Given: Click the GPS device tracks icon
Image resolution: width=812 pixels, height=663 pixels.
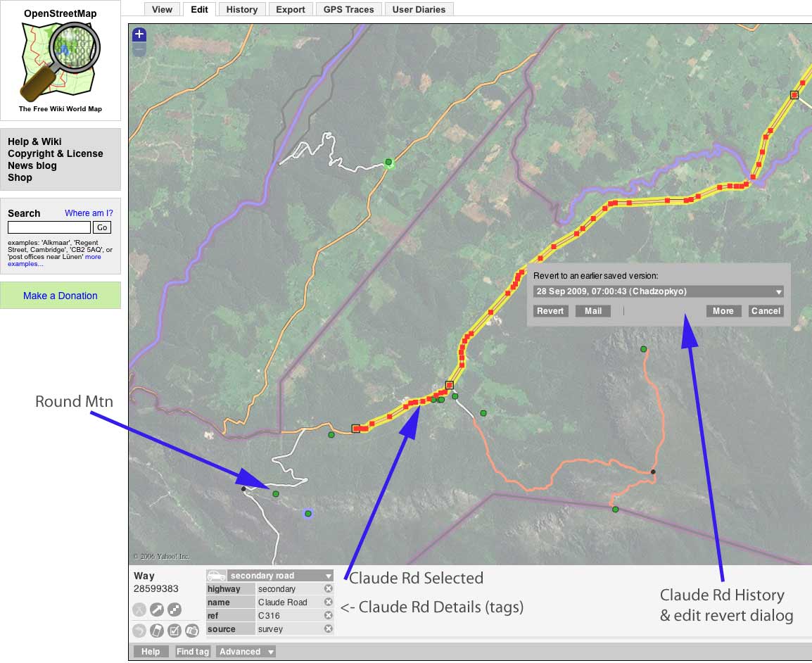Looking at the screenshot, I should [x=157, y=631].
